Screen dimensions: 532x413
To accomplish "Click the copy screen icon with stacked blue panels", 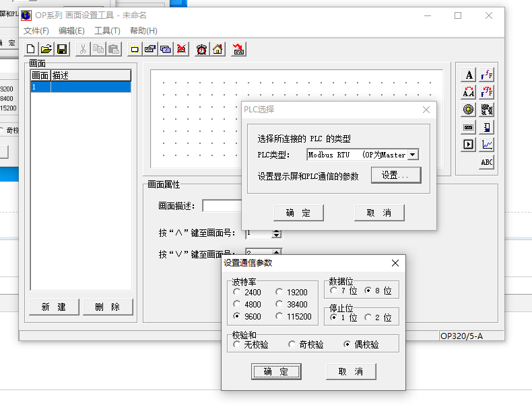I will [166, 49].
